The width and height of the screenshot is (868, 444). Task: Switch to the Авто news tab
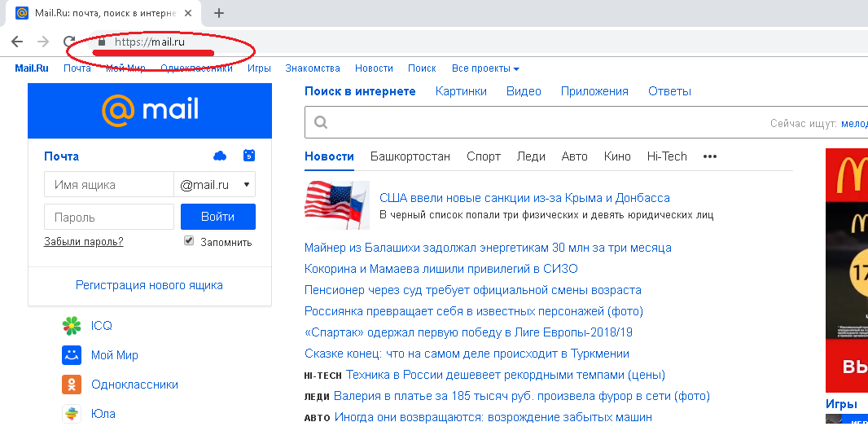click(x=575, y=156)
